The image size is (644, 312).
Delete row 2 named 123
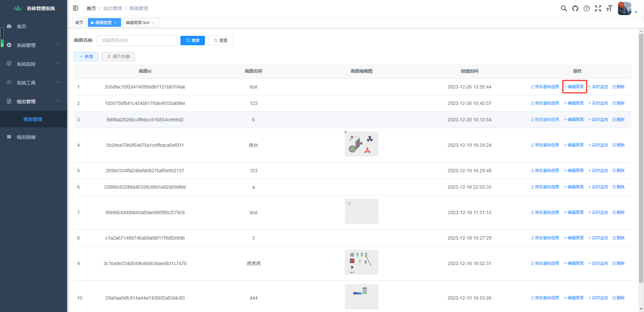click(619, 103)
